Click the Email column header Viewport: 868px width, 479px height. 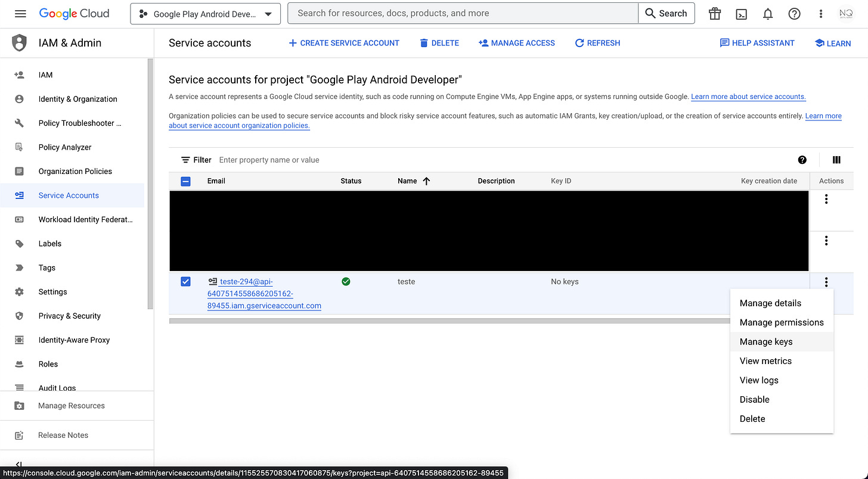click(x=216, y=181)
